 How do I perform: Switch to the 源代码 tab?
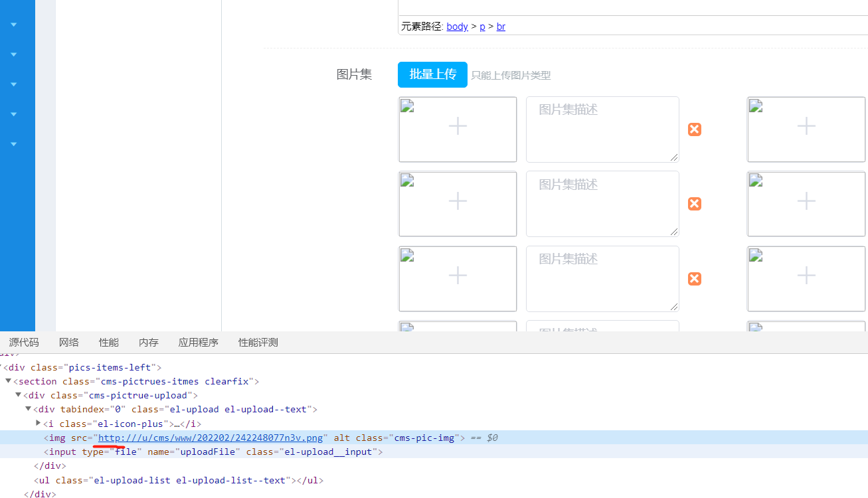(x=24, y=343)
